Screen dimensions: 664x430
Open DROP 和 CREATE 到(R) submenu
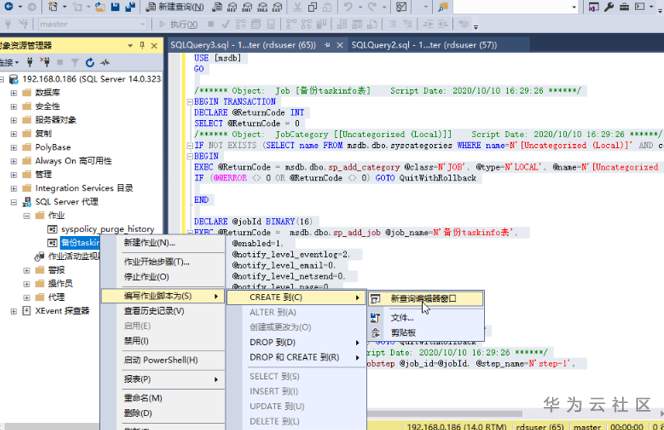[x=296, y=358]
